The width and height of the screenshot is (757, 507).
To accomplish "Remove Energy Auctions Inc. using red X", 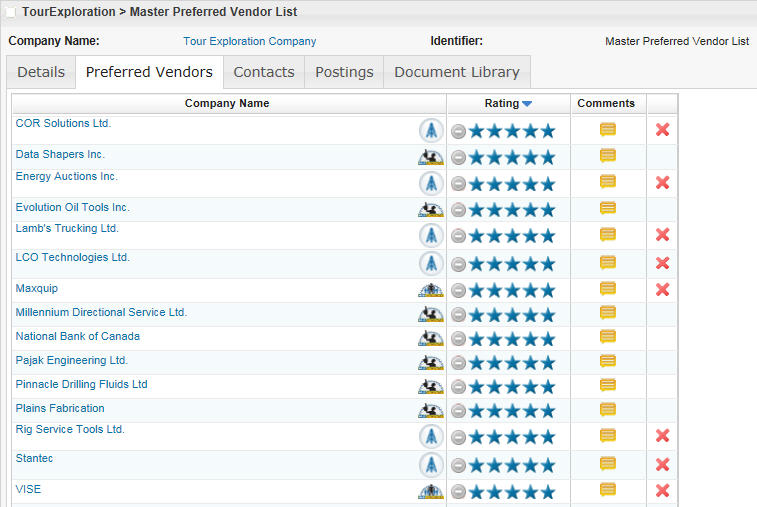I will click(662, 182).
